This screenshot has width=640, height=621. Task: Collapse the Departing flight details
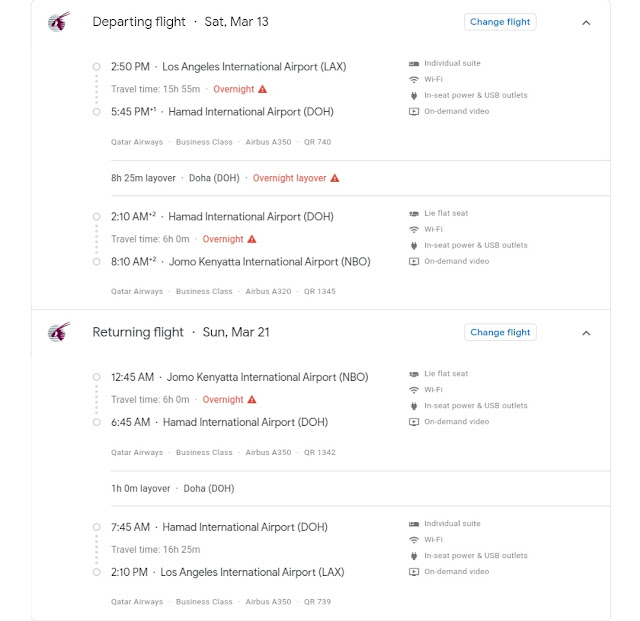pyautogui.click(x=586, y=22)
